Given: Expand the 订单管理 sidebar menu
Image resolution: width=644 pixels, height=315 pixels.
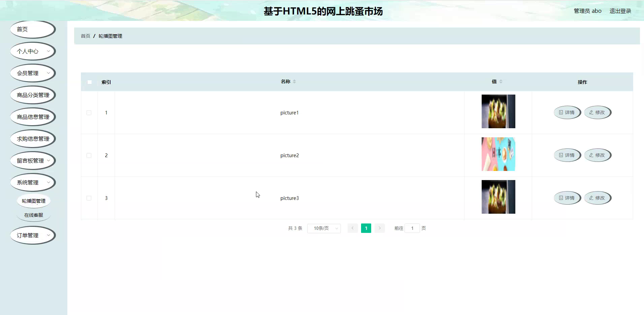Looking at the screenshot, I should pyautogui.click(x=33, y=235).
